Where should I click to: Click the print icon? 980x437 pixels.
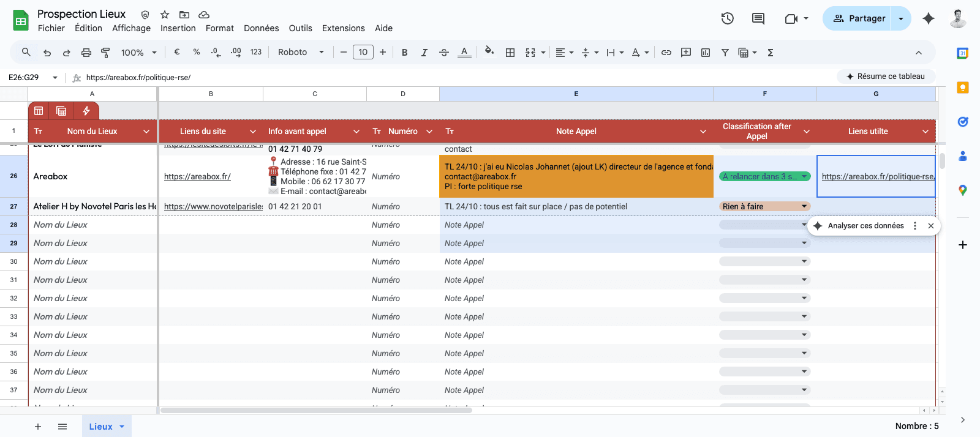[86, 53]
